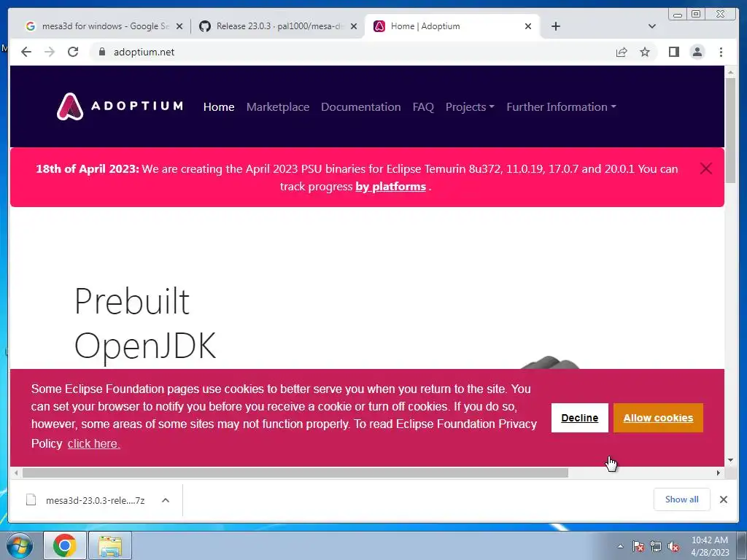The width and height of the screenshot is (747, 560).
Task: Open the downloaded mesa3d-23.0.3 7z file
Action: 86,500
